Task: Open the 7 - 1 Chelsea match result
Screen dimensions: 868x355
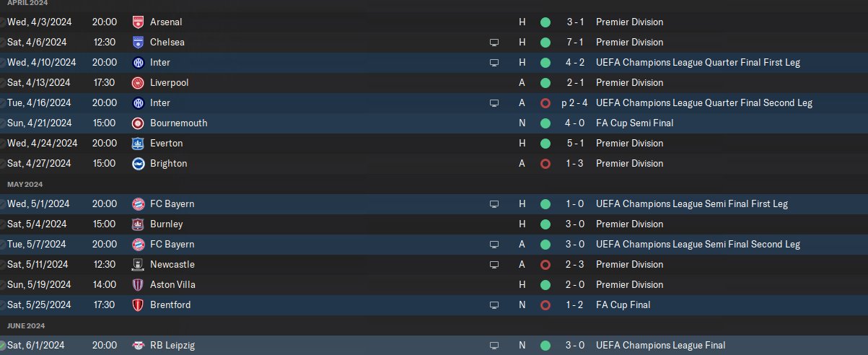Action: [574, 43]
